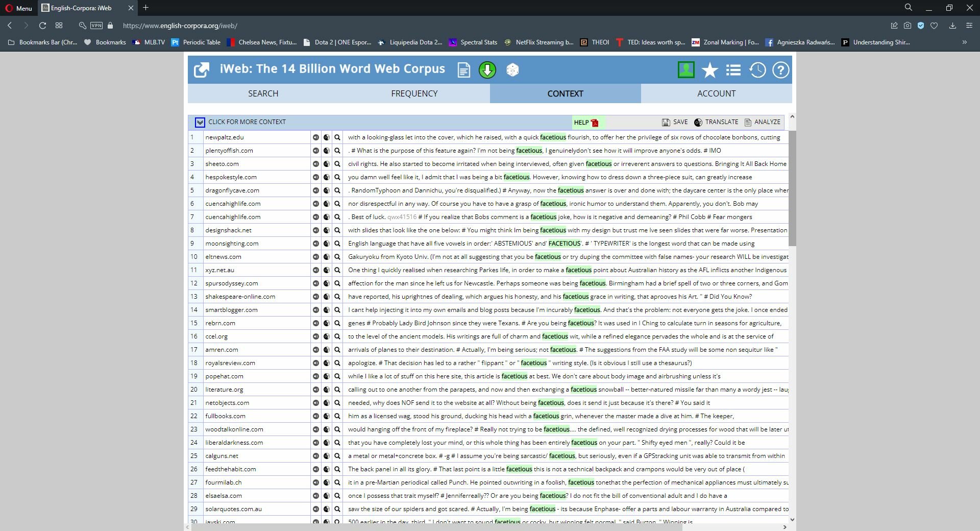Switch to the CONTEXT tab

click(566, 93)
